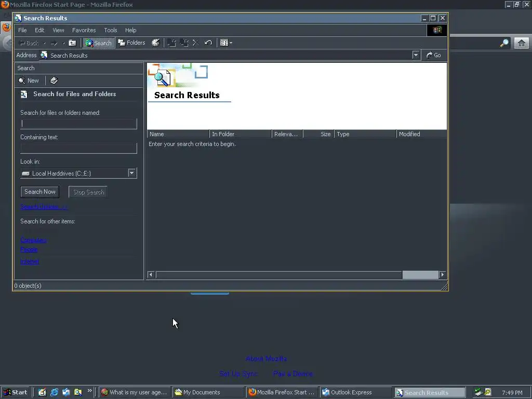Start a New search in the Search pane
Viewport: 532px width, 399px height.
point(29,81)
